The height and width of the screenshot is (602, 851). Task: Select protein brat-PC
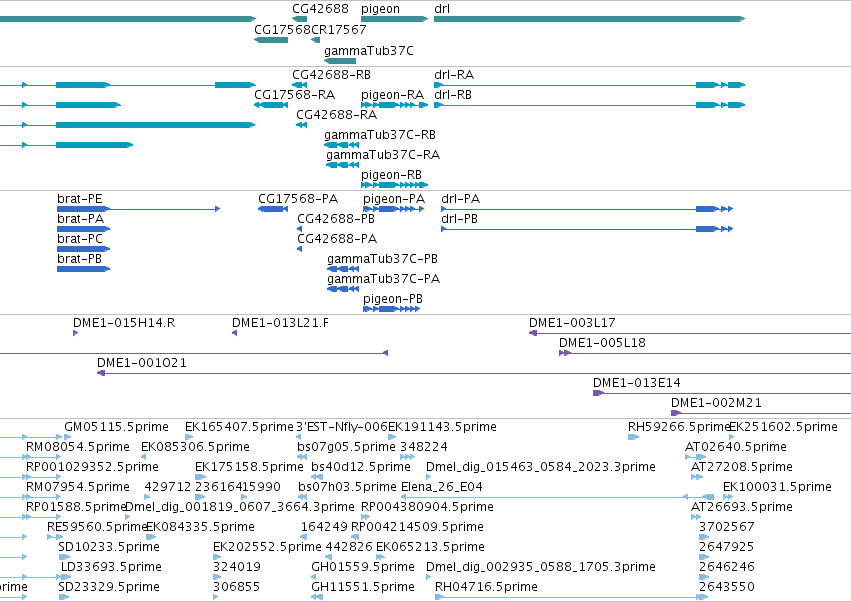[x=79, y=239]
